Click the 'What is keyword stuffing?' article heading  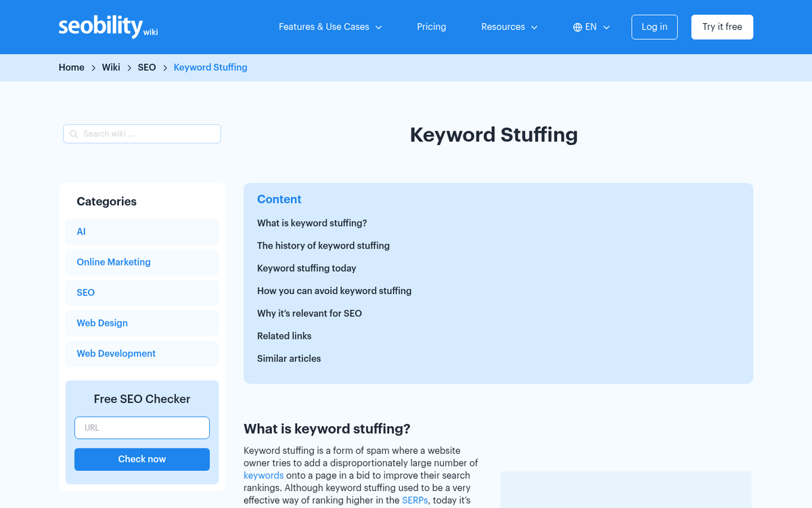(x=327, y=429)
